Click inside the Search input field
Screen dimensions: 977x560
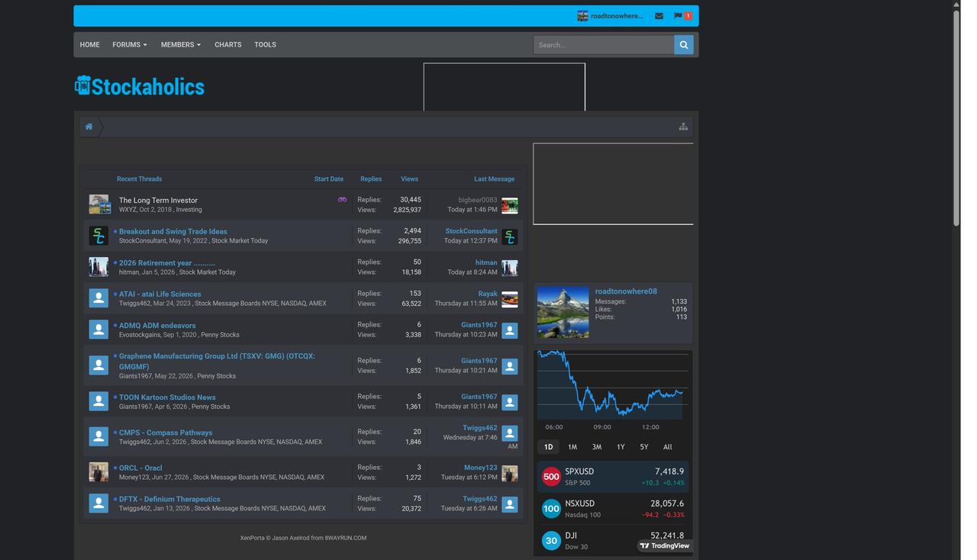[x=604, y=45]
